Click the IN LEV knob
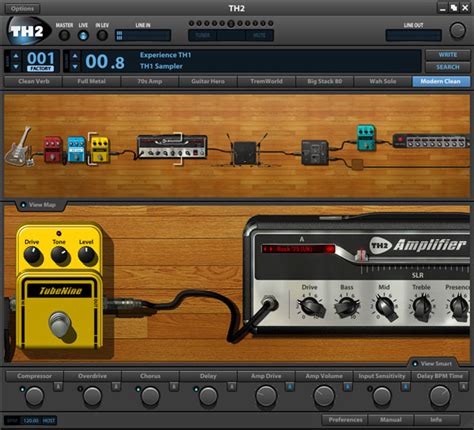474x430 pixels. 102,35
